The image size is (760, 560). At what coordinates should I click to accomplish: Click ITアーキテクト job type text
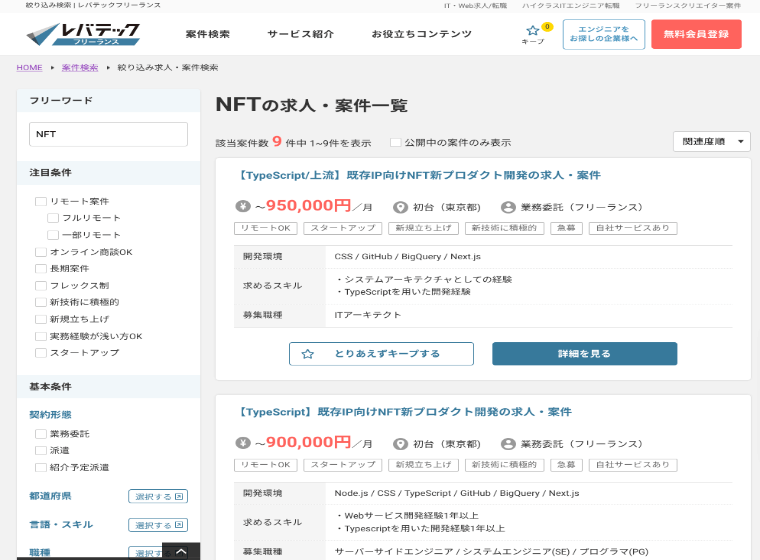368,315
